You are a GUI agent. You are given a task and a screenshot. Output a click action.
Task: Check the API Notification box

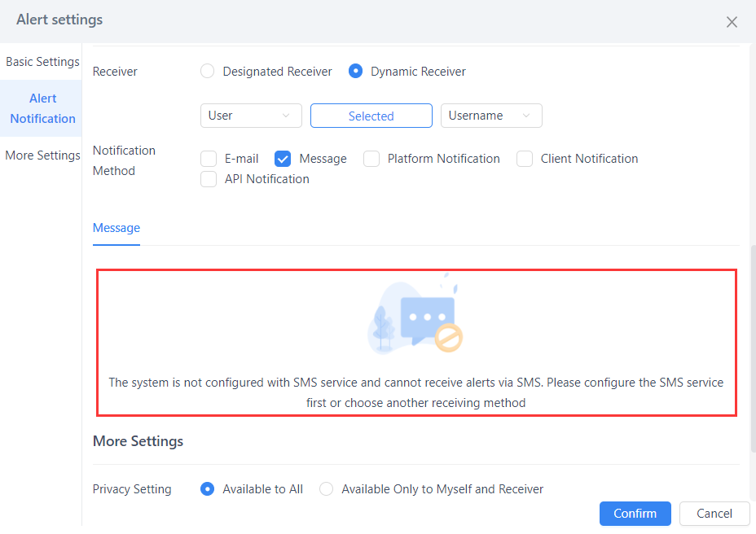pyautogui.click(x=209, y=179)
